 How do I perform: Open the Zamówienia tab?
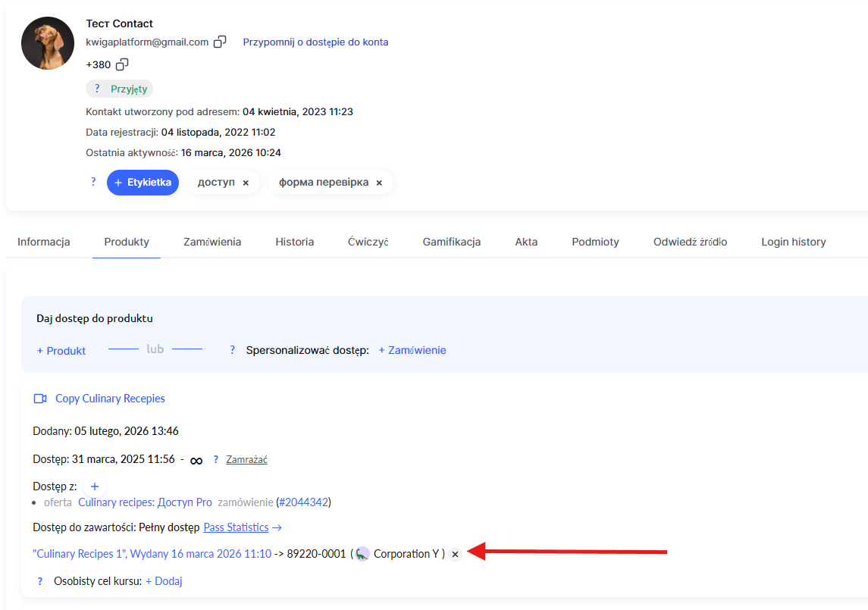(212, 242)
